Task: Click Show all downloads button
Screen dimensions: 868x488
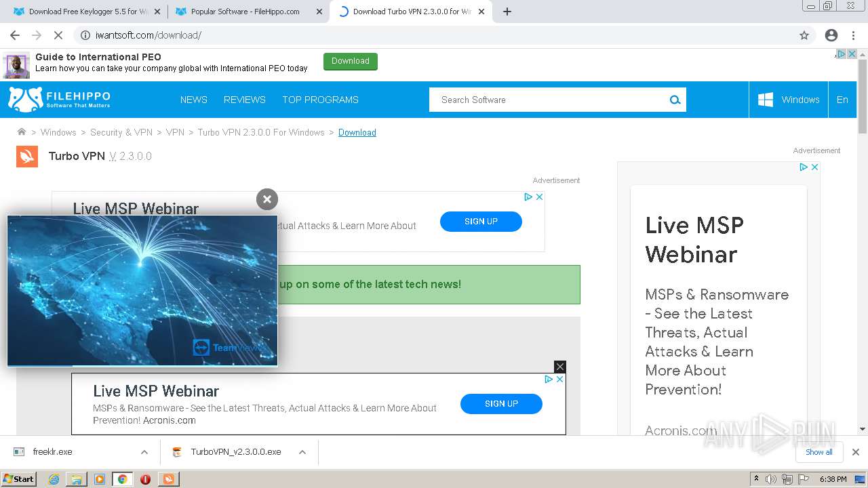Action: (818, 452)
